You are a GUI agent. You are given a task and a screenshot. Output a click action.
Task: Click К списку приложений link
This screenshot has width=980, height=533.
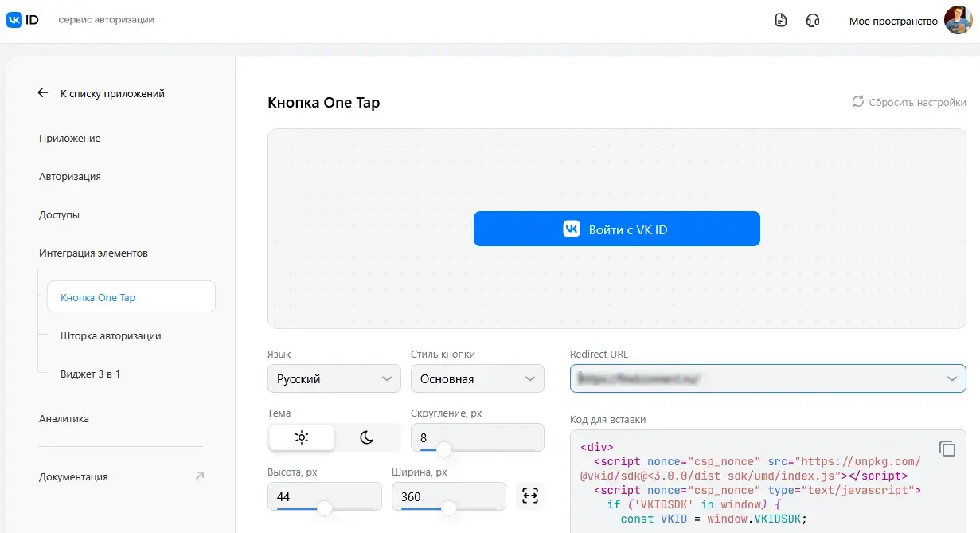click(x=112, y=93)
